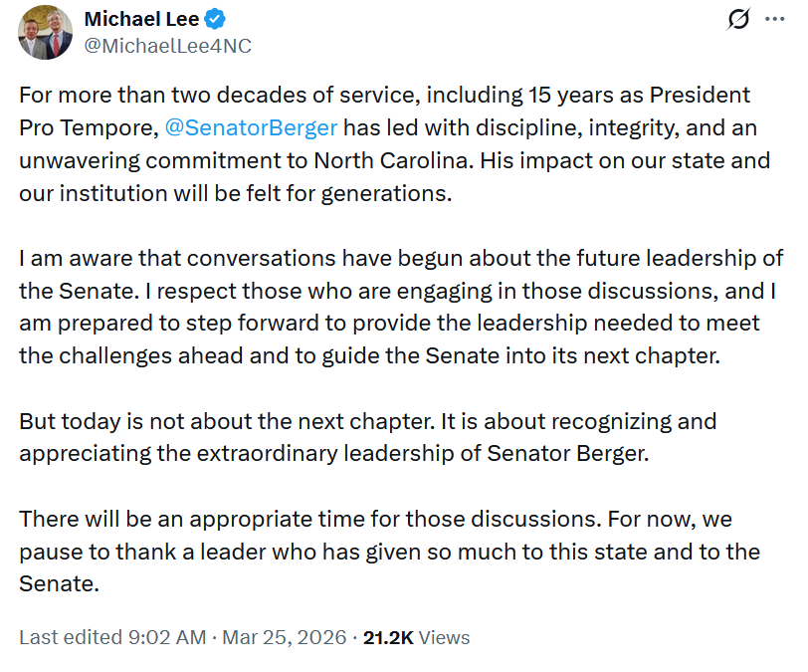
Task: Click the Views label after the count
Action: (x=444, y=637)
